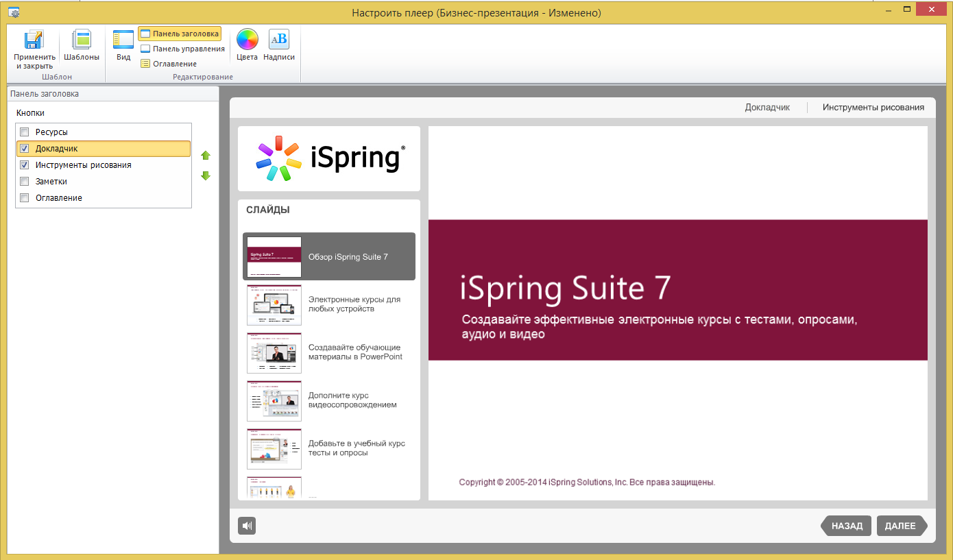Click Apply and Close (Применить и закрыть) icon
The width and height of the screenshot is (953, 560).
[x=34, y=40]
